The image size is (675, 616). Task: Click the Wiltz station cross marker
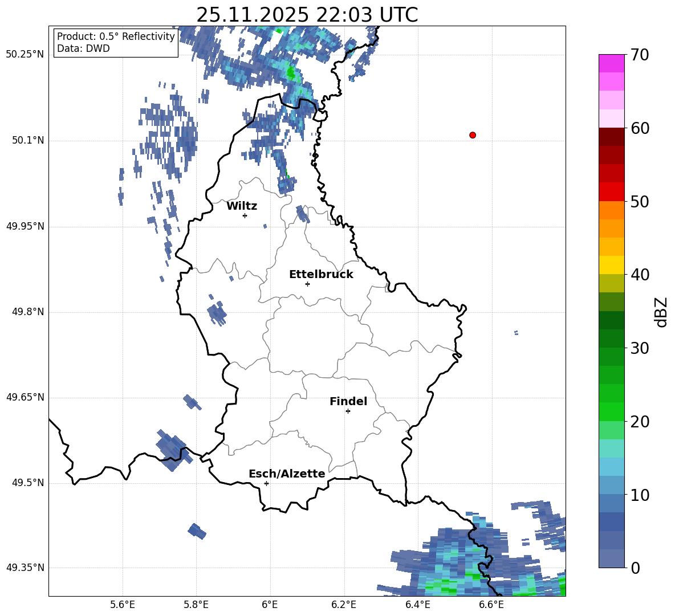coord(245,215)
